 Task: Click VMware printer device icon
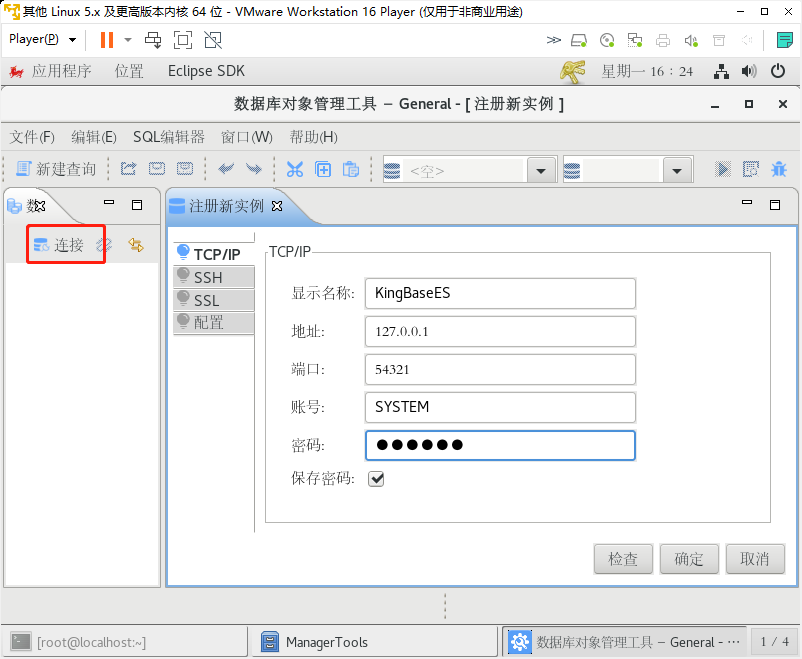663,40
